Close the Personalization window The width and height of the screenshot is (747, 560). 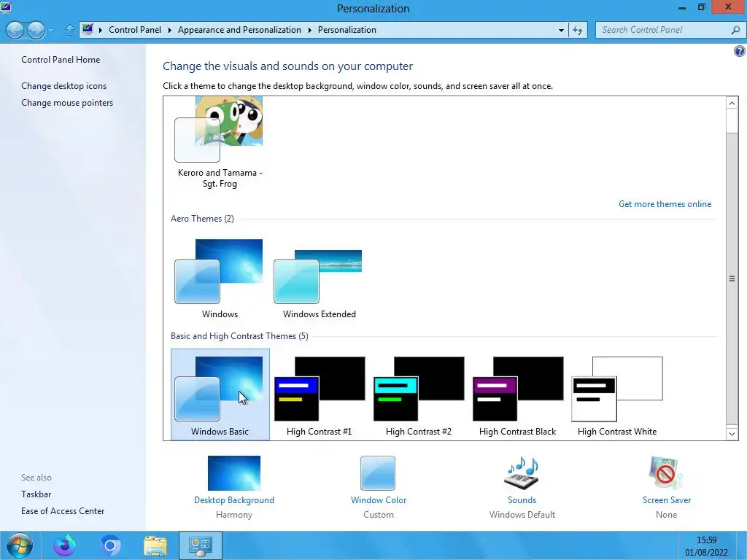[729, 7]
